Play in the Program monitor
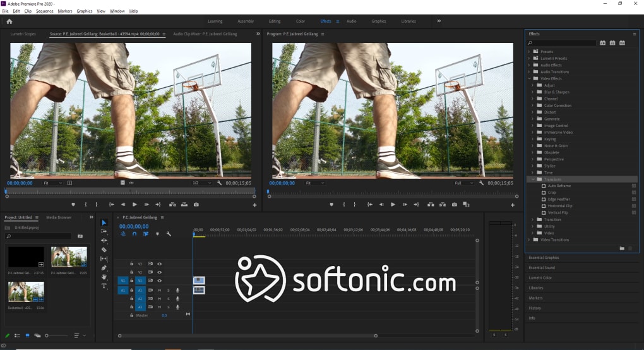644x350 pixels. coord(393,205)
